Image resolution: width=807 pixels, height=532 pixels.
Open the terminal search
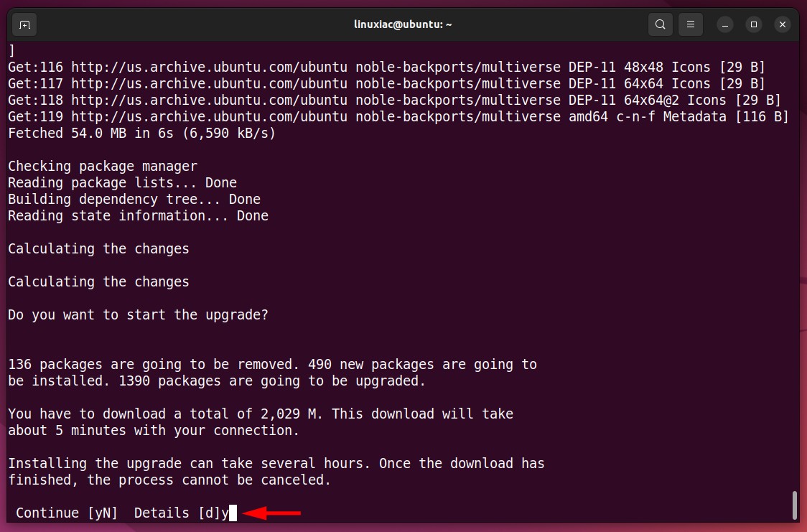(661, 24)
